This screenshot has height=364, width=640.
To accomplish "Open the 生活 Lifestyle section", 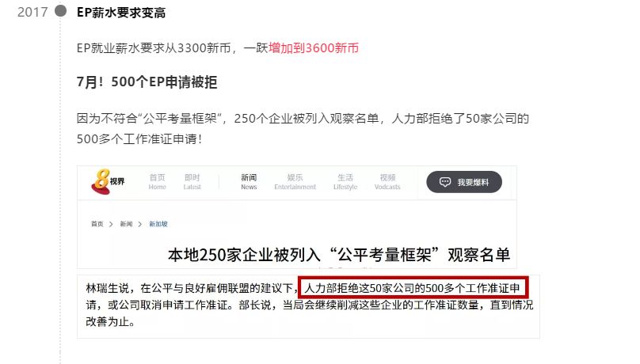I will [345, 182].
